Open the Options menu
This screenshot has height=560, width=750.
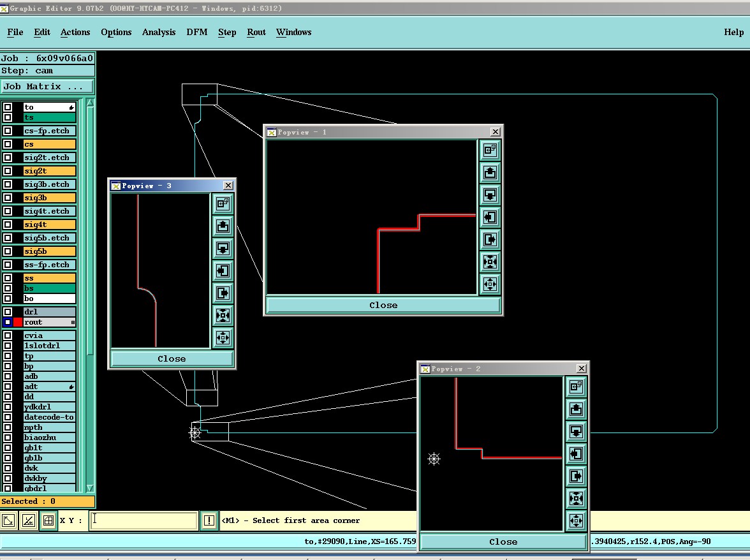116,32
